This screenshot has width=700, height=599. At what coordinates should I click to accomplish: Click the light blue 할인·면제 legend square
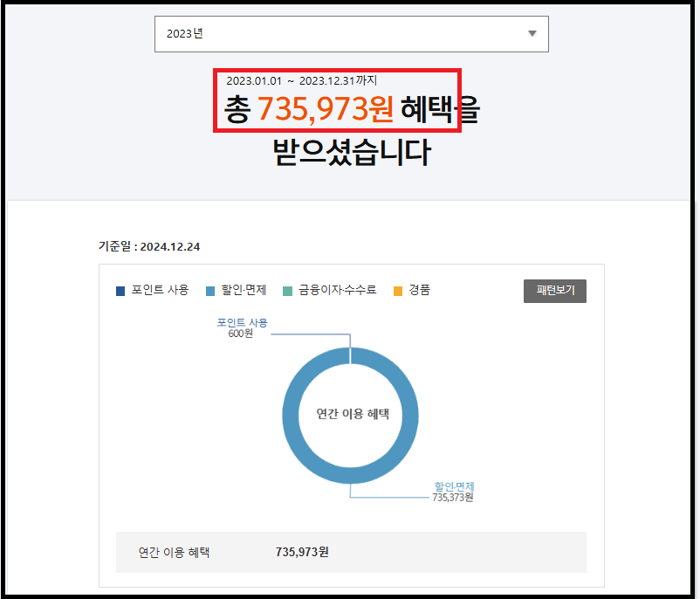pos(210,291)
